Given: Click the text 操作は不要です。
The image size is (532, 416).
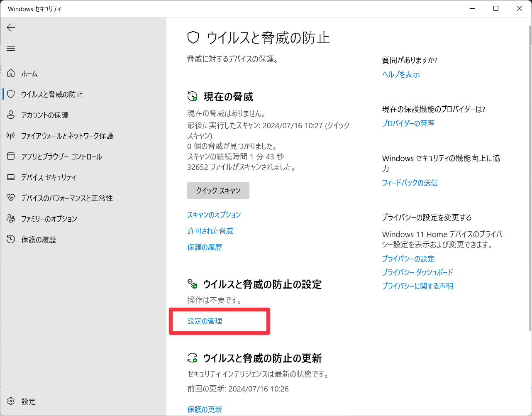Looking at the screenshot, I should (215, 300).
